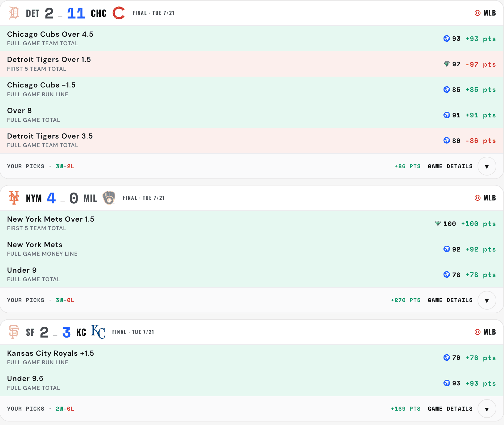Click the blue badge icon on the Under 9.5 pick

447,383
